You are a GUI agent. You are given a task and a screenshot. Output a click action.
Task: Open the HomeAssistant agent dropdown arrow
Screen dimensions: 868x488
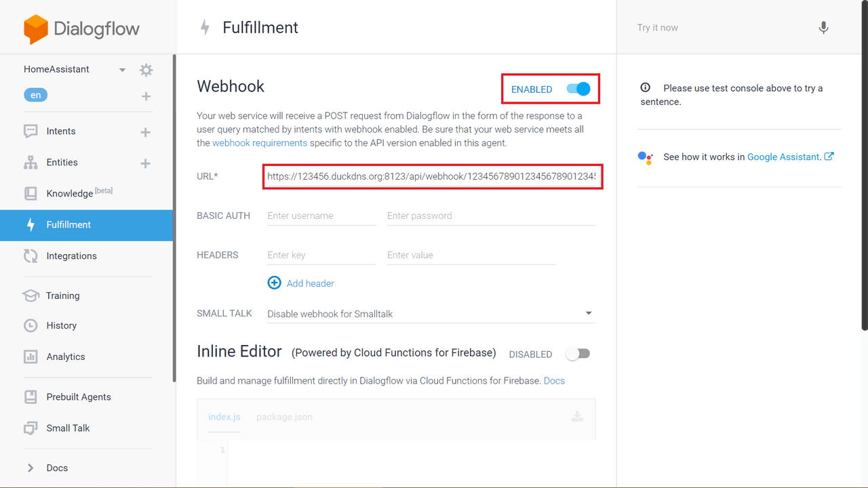point(122,70)
